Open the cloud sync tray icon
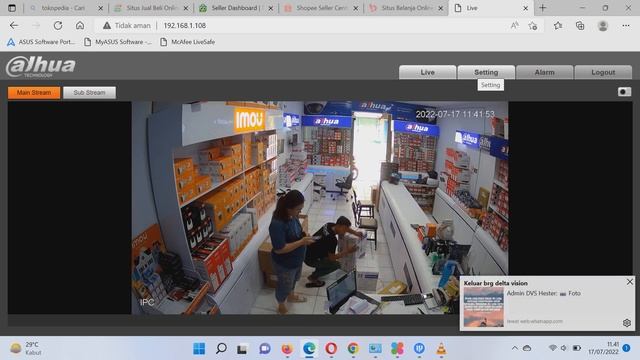The width and height of the screenshot is (640, 360). pos(527,348)
